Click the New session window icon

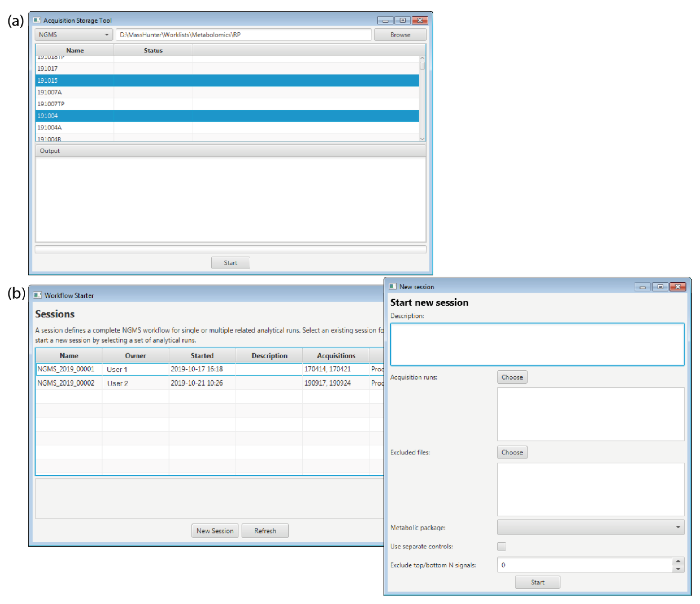pos(392,287)
